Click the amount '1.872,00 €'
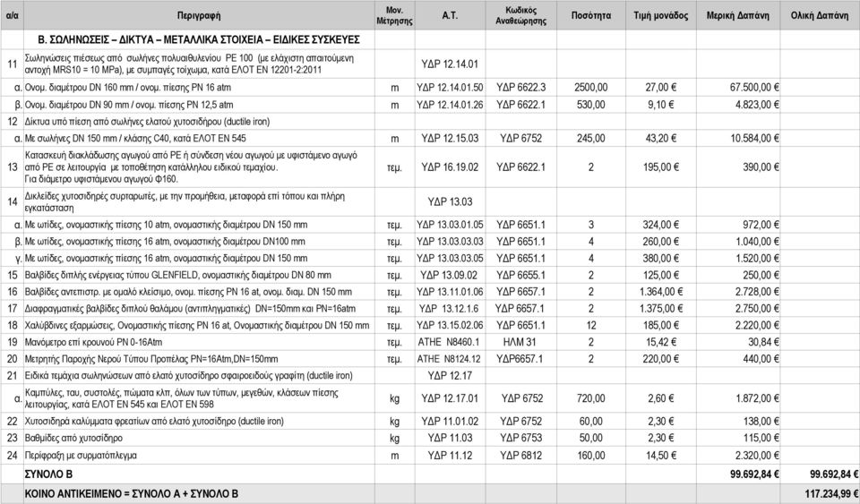 tap(758, 398)
